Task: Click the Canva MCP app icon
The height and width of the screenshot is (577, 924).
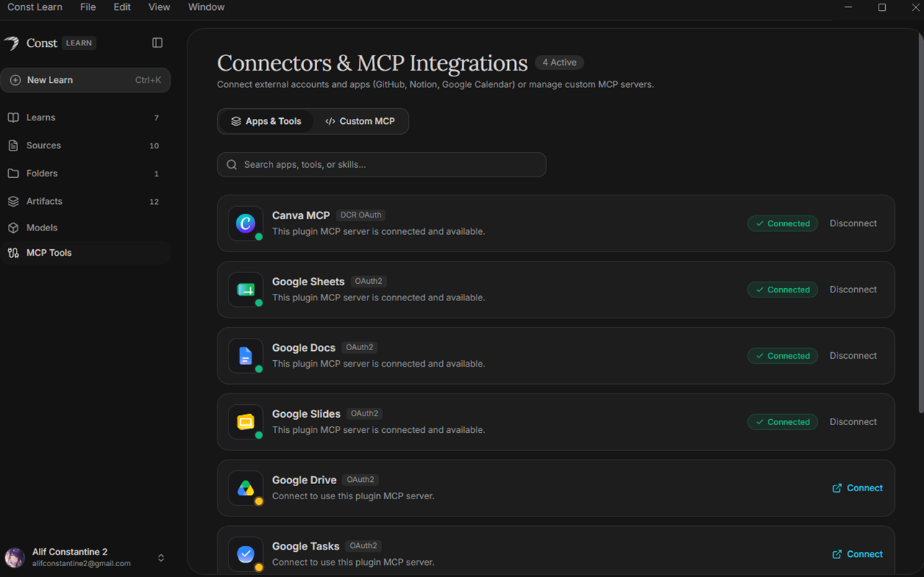Action: pyautogui.click(x=246, y=223)
